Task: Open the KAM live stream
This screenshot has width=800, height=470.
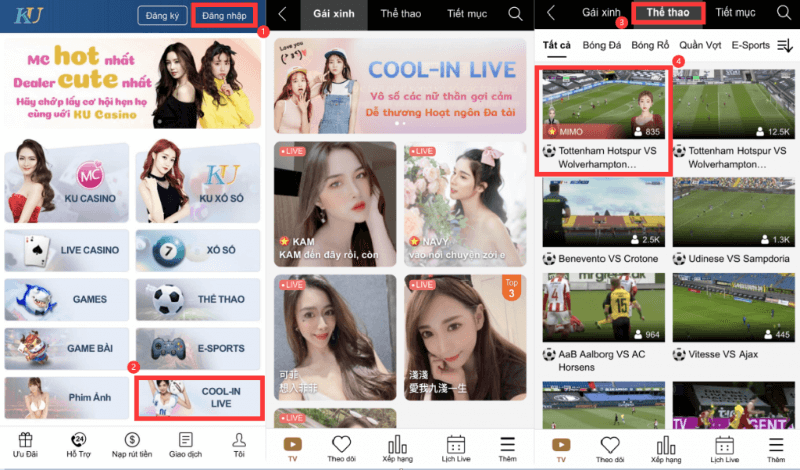Action: coord(335,204)
